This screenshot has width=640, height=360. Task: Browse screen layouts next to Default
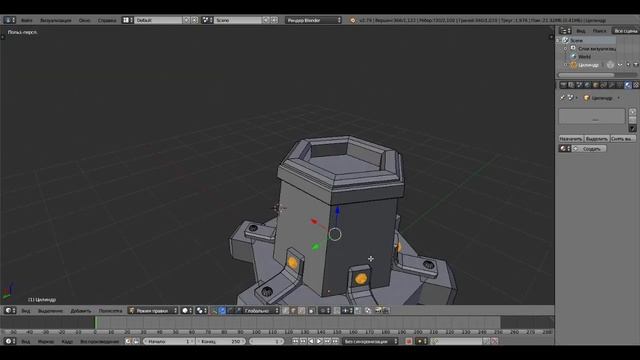click(x=127, y=20)
